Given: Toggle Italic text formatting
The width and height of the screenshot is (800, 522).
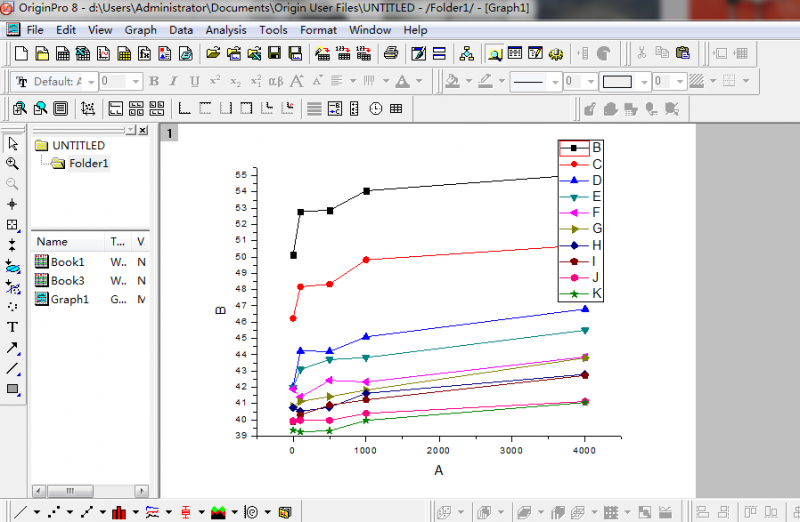Looking at the screenshot, I should click(174, 81).
